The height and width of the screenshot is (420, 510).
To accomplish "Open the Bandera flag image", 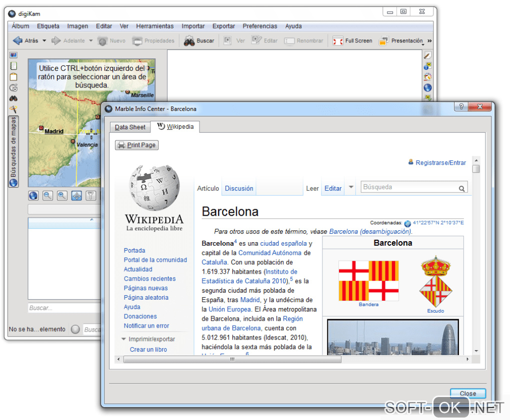I will coord(368,281).
